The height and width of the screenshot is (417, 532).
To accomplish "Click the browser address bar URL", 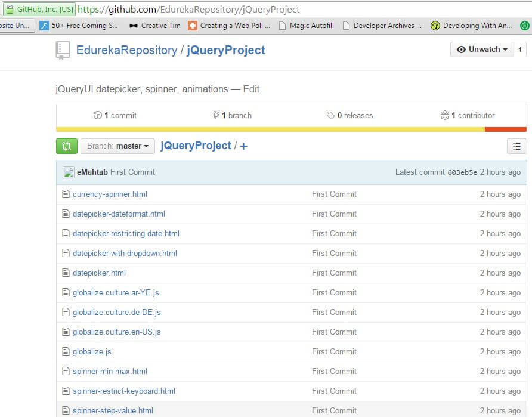I will tap(188, 9).
